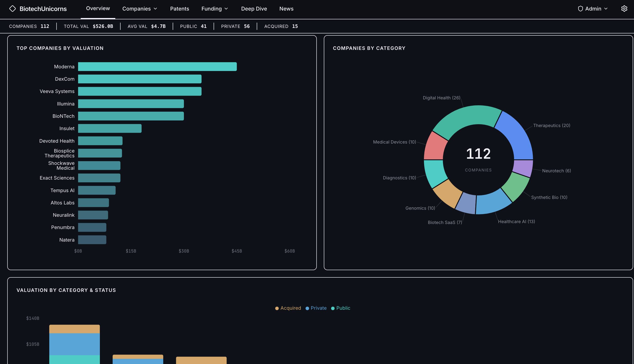The width and height of the screenshot is (634, 364).
Task: Click the Devoted Health label
Action: pyautogui.click(x=57, y=141)
